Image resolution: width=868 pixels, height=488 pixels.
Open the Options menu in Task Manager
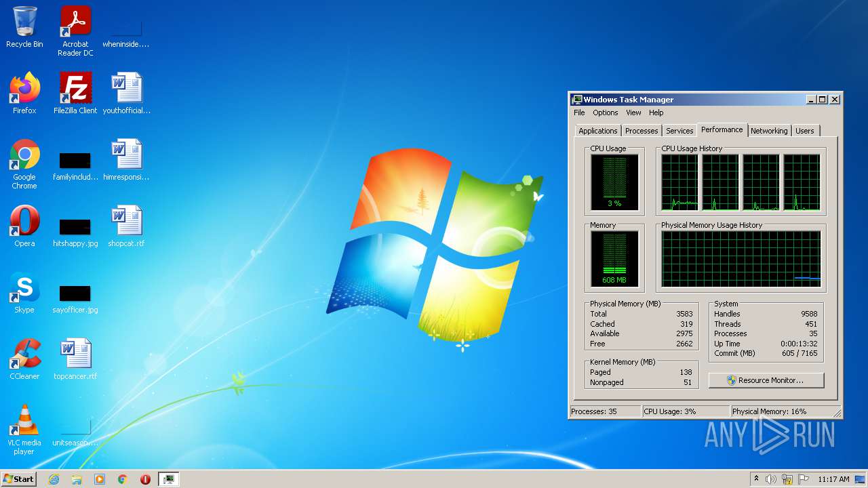(x=606, y=113)
